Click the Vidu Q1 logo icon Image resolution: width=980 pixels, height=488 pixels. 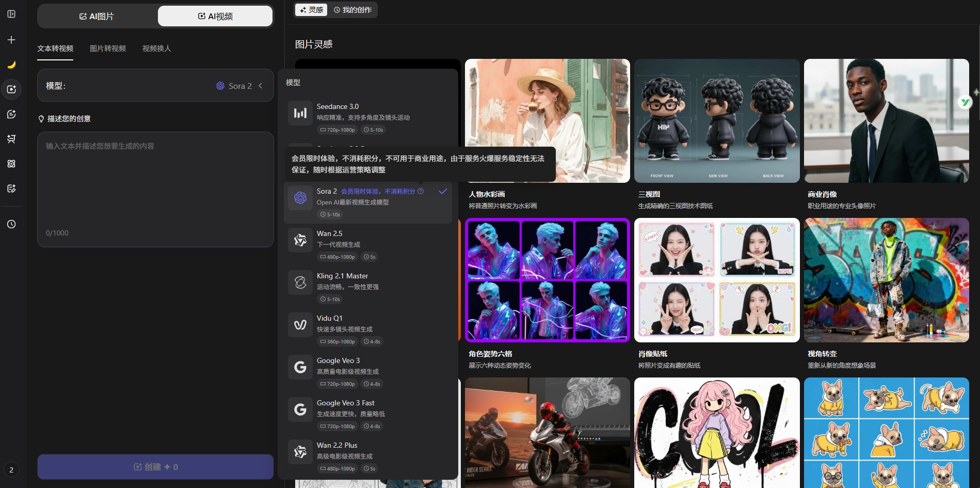click(300, 325)
